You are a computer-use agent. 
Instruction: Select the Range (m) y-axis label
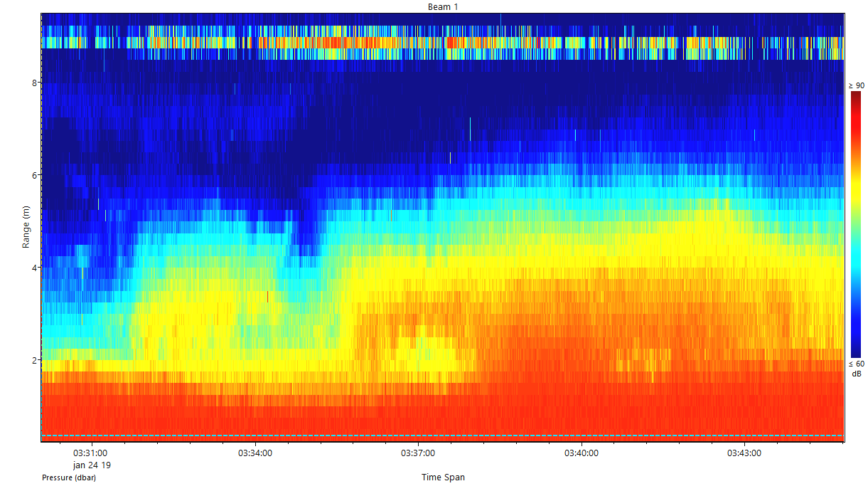[x=26, y=226]
